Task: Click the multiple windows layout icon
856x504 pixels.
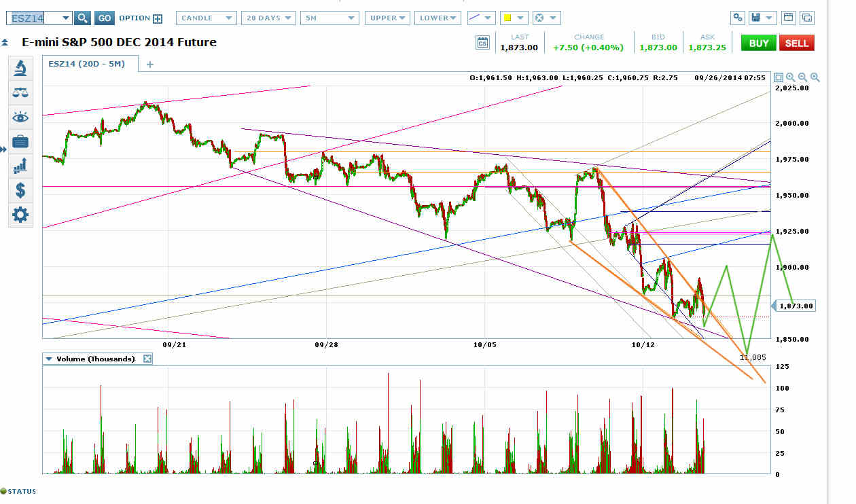Action: click(807, 18)
